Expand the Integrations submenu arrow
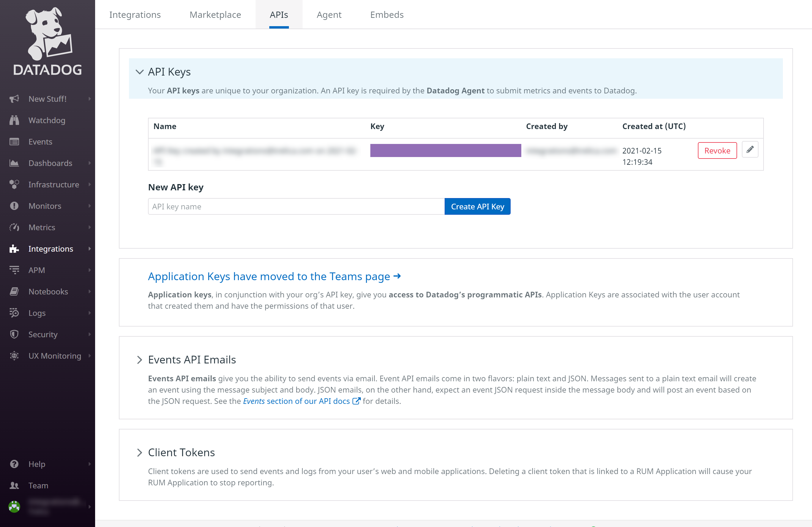This screenshot has height=527, width=812. (x=89, y=249)
